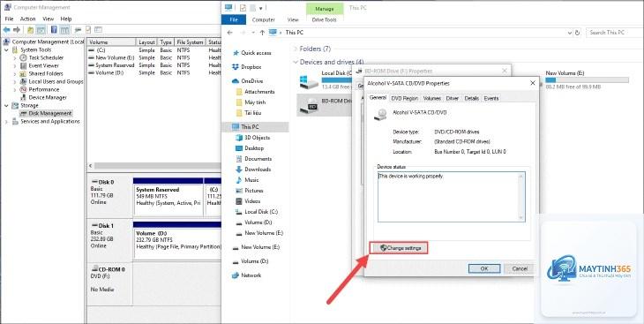This screenshot has width=644, height=324.
Task: Open Explorer Computer ribbon tab
Action: point(263,19)
